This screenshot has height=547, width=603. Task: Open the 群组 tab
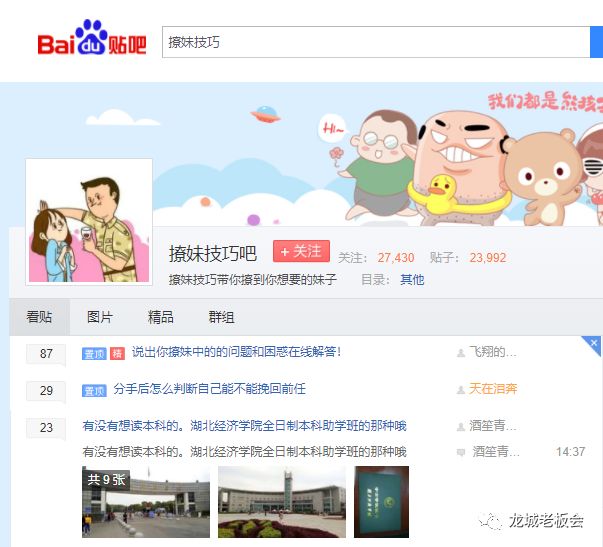[x=222, y=317]
